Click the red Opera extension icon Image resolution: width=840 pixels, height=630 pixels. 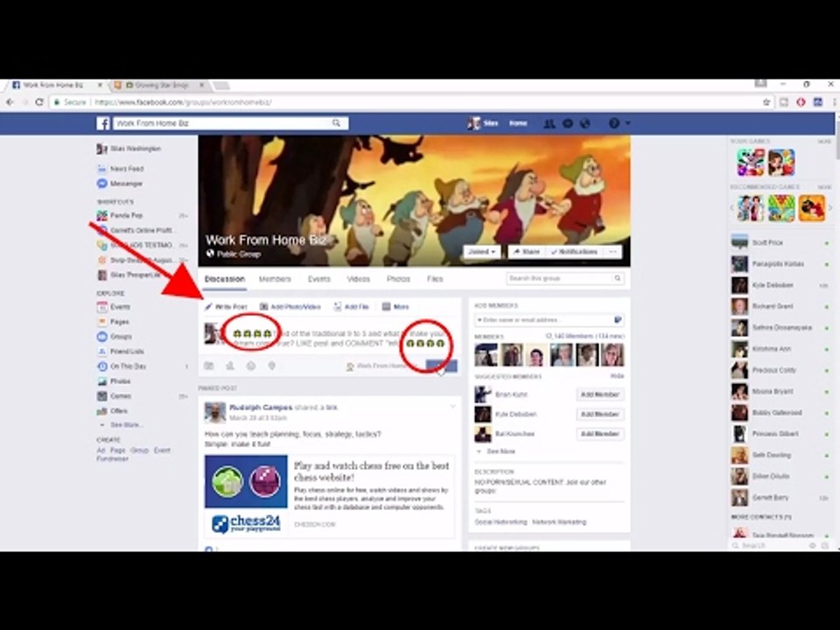801,101
